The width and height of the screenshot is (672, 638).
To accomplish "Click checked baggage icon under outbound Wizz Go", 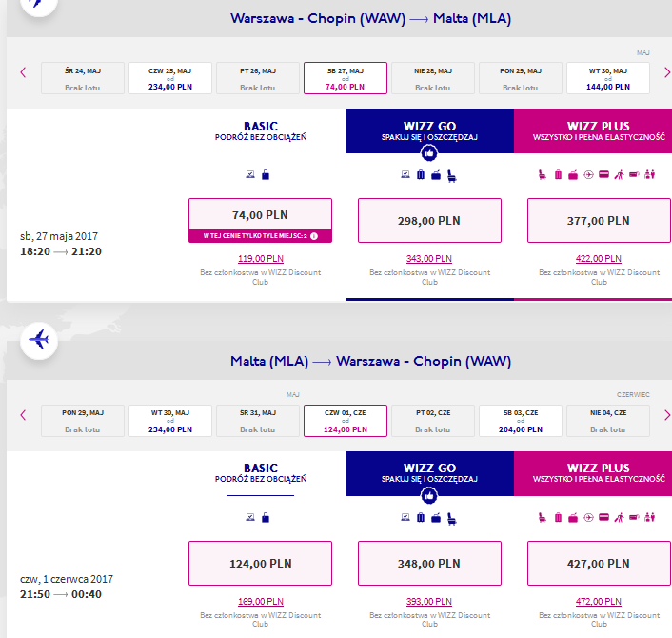I will coord(421,174).
